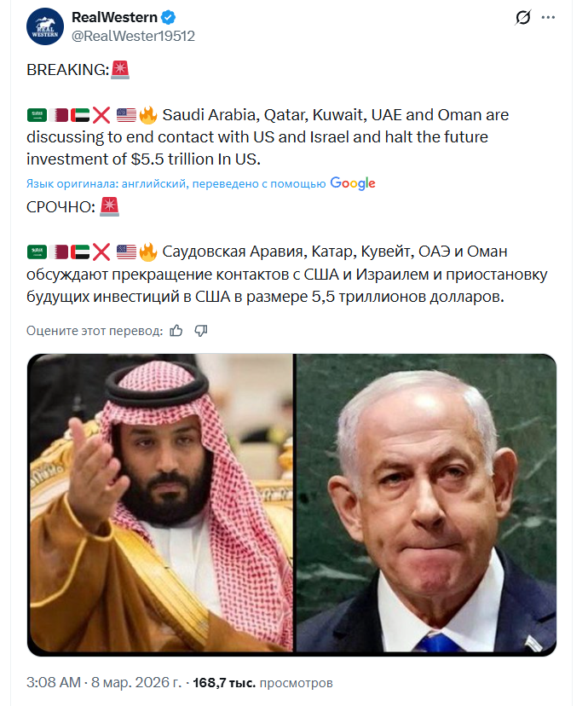Click the red cross emoji in Russian text

(101, 252)
